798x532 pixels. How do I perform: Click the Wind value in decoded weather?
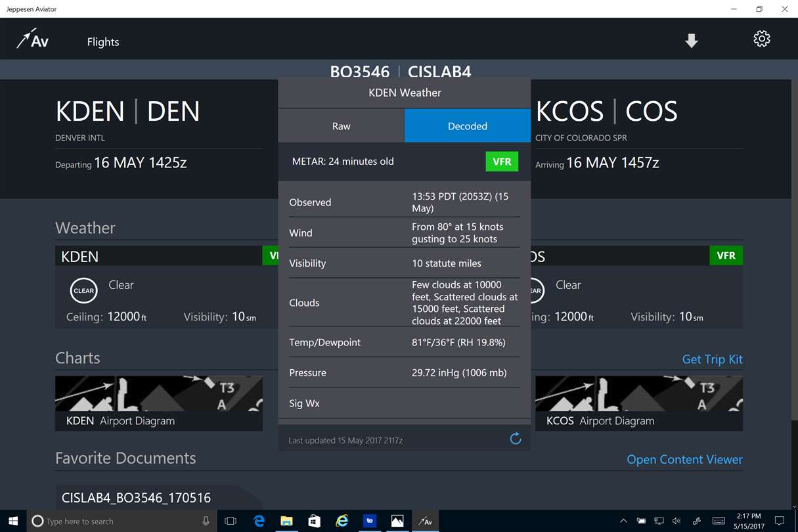coord(458,233)
